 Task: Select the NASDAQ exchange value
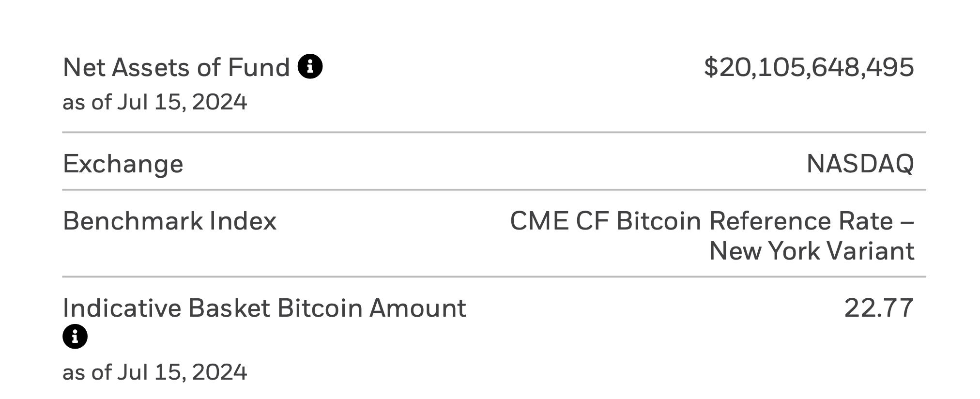[x=860, y=164]
